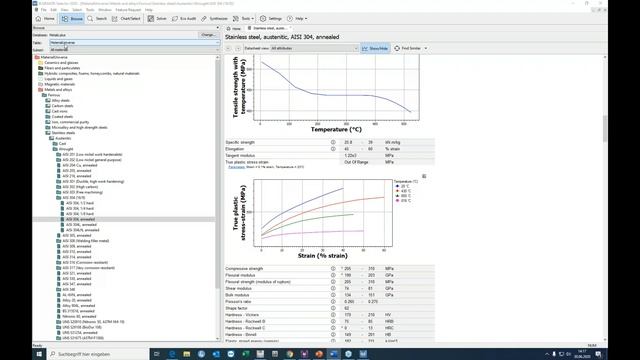Open the Help toolbar dropdown

tap(297, 19)
